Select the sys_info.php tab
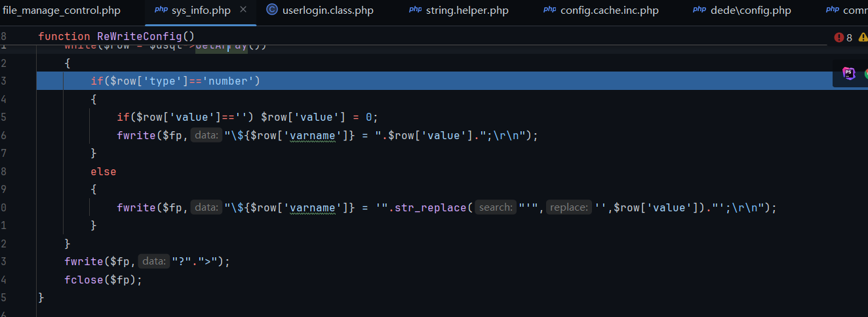This screenshot has height=317, width=868. 200,10
